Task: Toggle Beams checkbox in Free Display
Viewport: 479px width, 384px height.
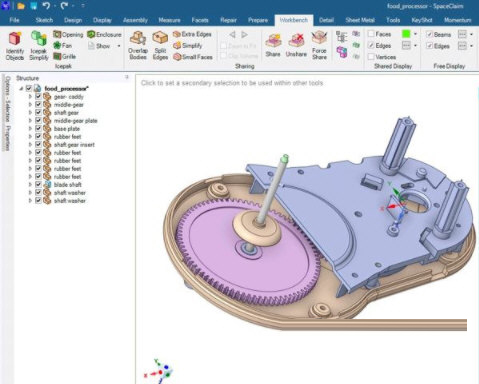Action: point(429,34)
